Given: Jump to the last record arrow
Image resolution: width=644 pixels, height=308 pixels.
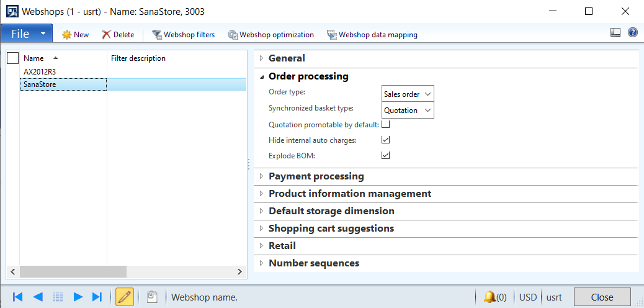Looking at the screenshot, I should pos(97,297).
